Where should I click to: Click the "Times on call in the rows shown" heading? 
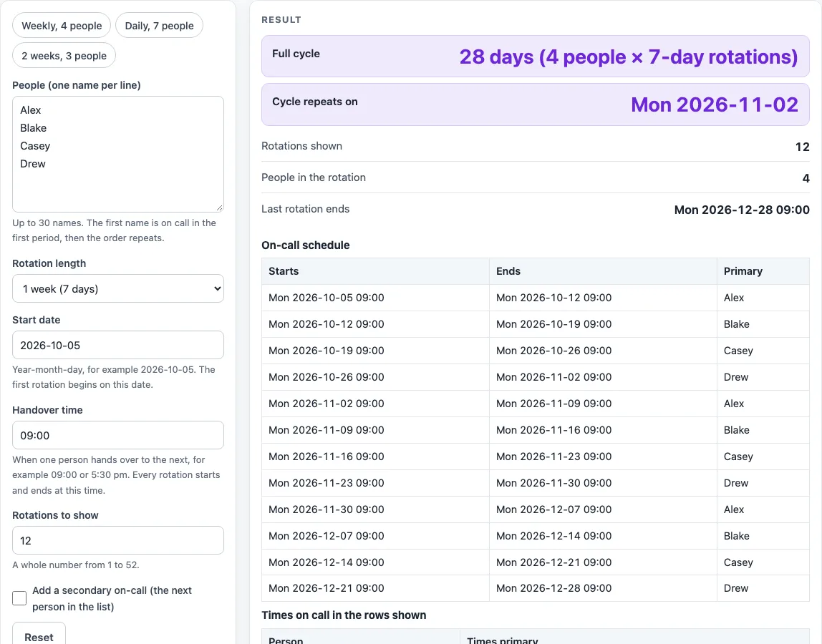point(344,615)
